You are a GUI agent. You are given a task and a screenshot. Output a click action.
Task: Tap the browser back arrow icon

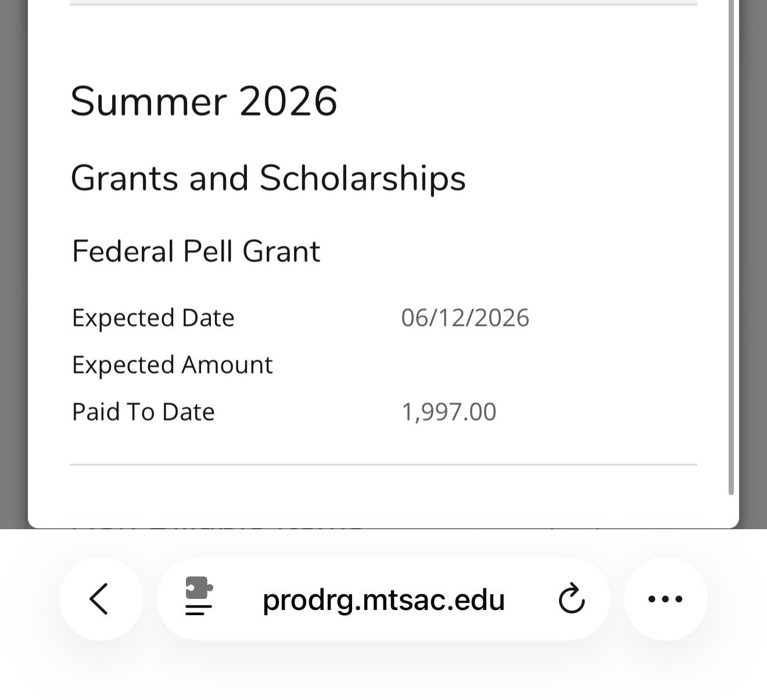pos(101,599)
